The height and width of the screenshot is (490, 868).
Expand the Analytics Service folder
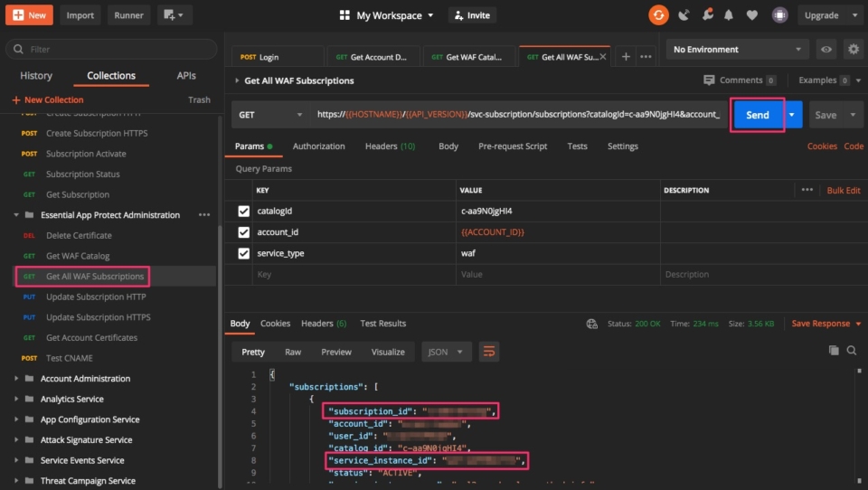16,399
